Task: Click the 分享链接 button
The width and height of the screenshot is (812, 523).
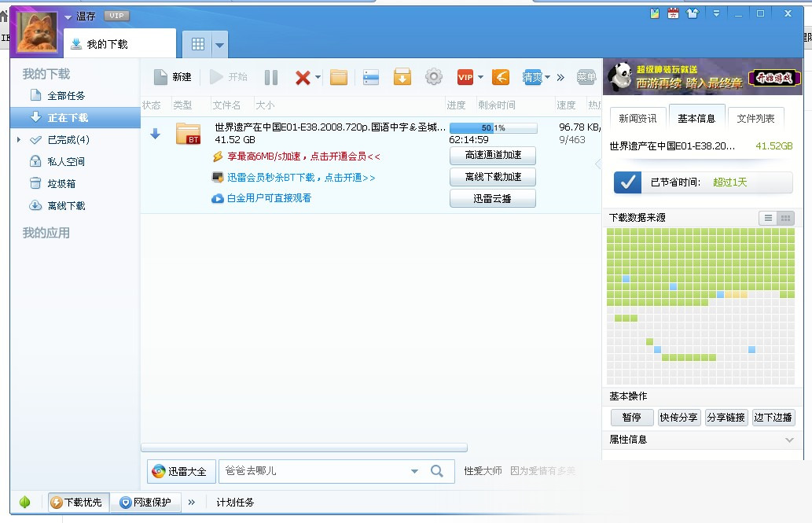Action: (x=726, y=418)
